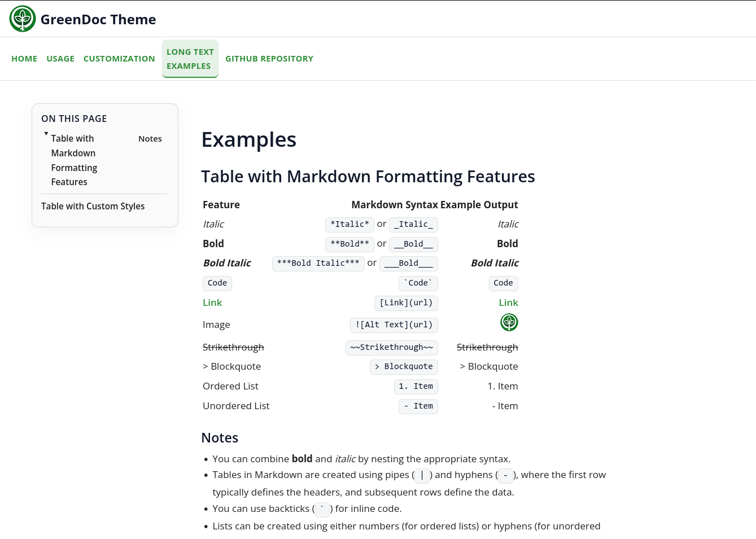The height and width of the screenshot is (539, 756).
Task: Open the GITHUB REPOSITORY link
Action: coord(269,58)
